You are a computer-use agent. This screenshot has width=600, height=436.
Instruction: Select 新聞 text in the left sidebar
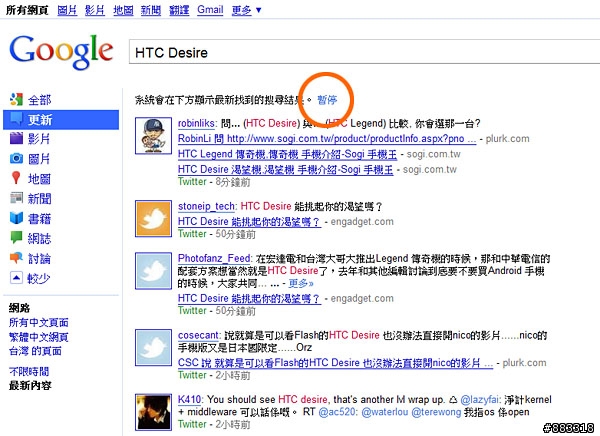click(x=39, y=198)
